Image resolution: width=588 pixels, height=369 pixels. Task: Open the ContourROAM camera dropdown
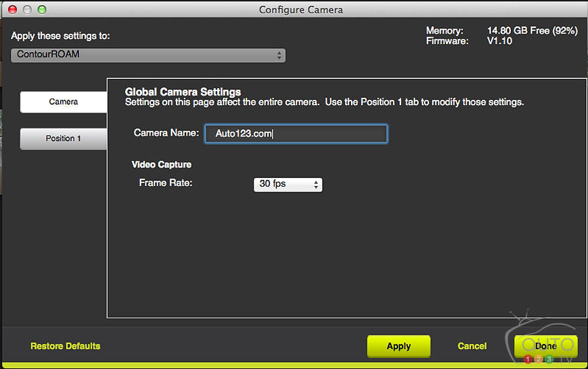147,54
